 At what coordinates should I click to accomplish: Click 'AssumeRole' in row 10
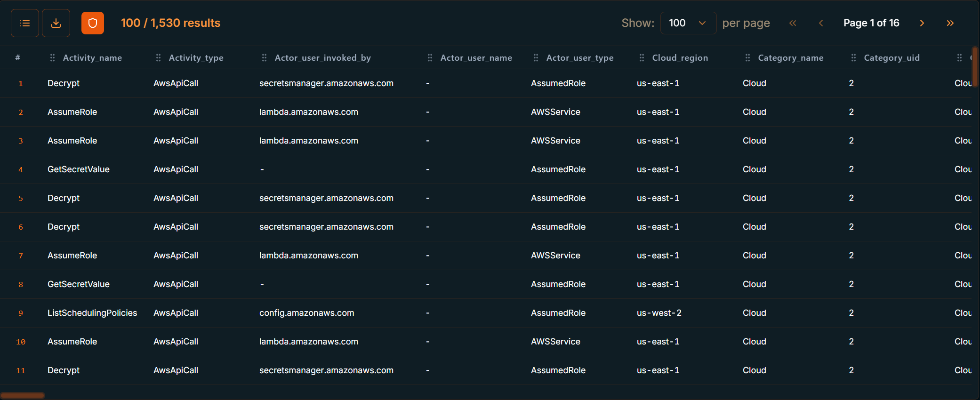click(72, 342)
